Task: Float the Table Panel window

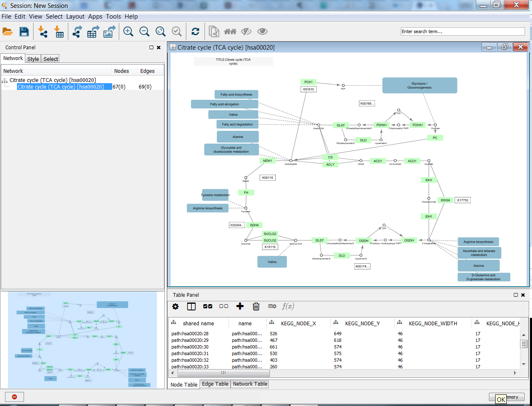Action: [516, 295]
